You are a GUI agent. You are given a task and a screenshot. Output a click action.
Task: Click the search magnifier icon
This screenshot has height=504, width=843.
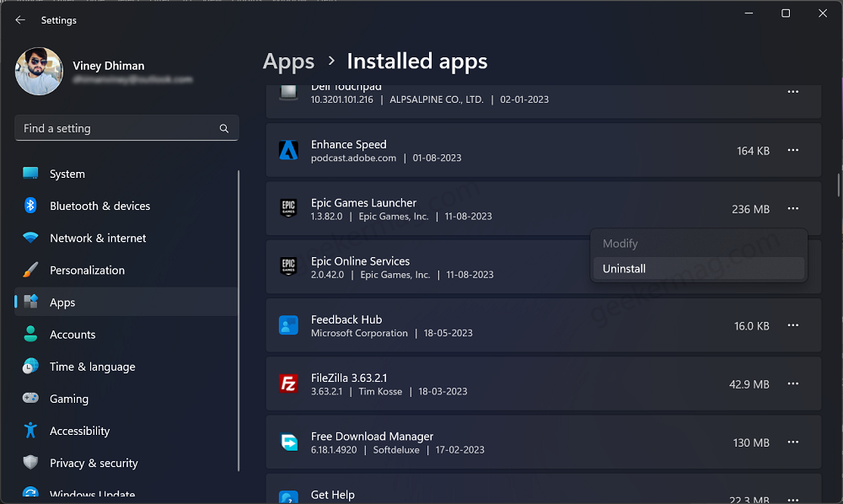223,128
